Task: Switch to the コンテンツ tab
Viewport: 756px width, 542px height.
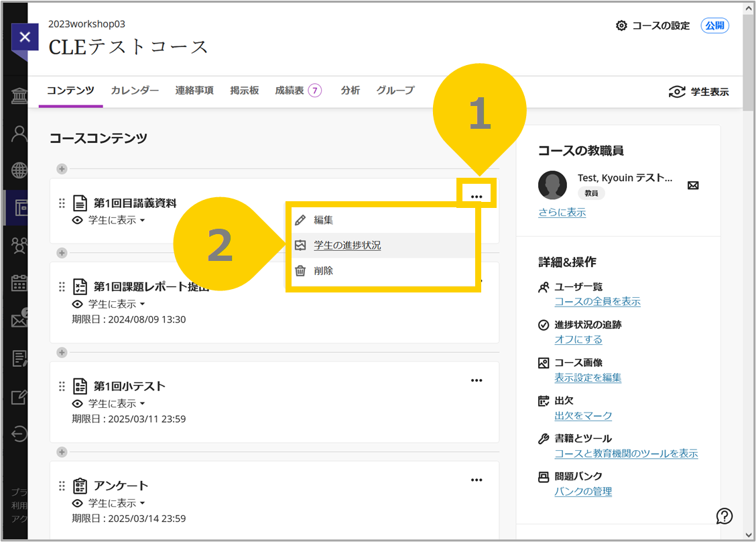Action: [70, 91]
